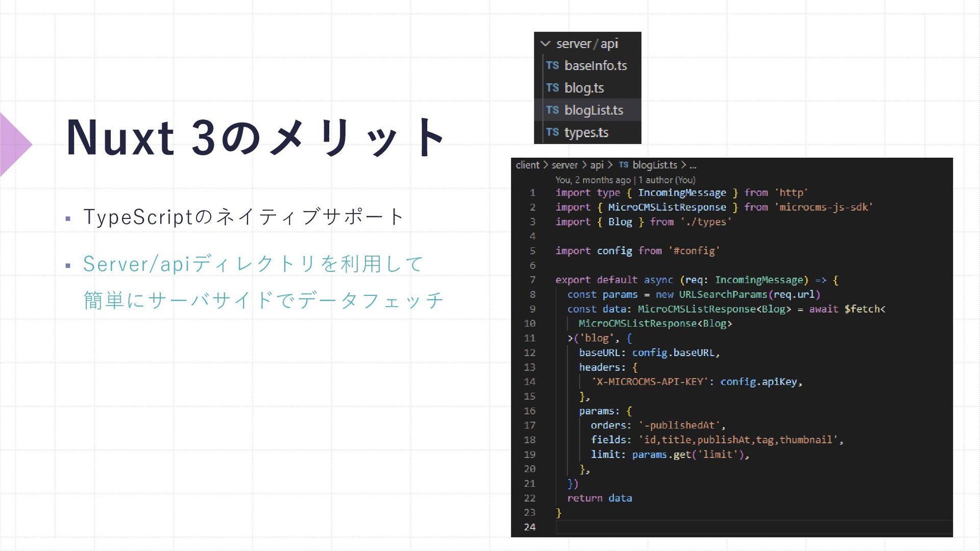Image resolution: width=980 pixels, height=551 pixels.
Task: Click the api breadcrumb segment
Action: 597,165
